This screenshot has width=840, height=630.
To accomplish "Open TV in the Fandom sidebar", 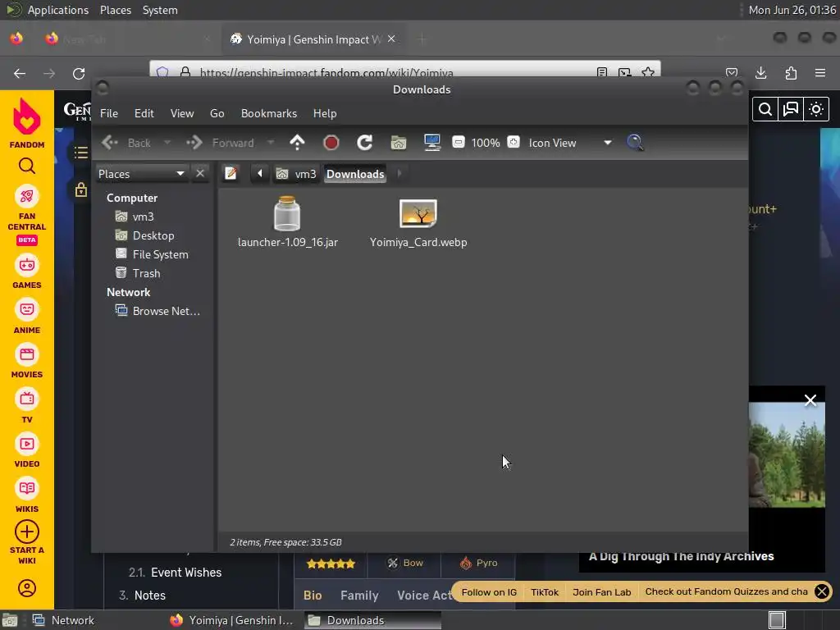I will pyautogui.click(x=27, y=407).
